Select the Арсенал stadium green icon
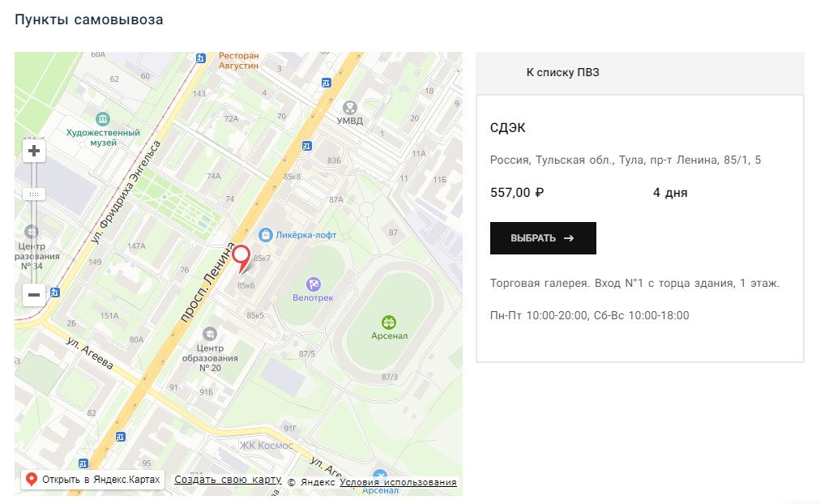 coord(389,322)
